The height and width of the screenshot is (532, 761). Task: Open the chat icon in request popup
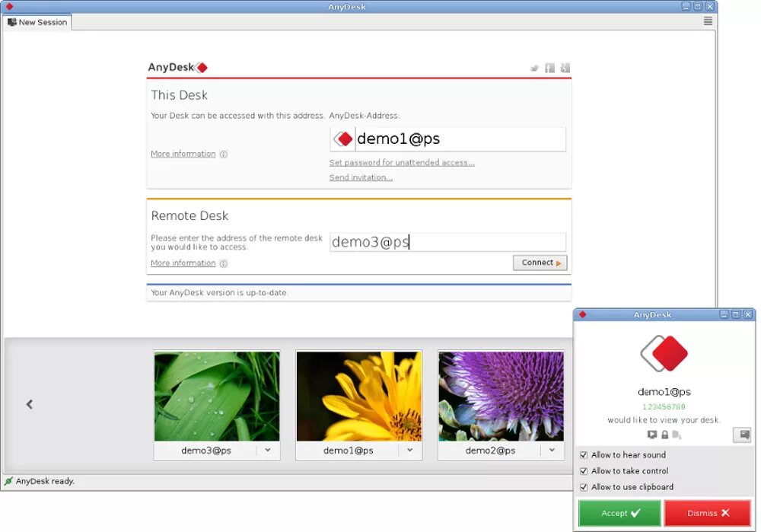click(742, 435)
